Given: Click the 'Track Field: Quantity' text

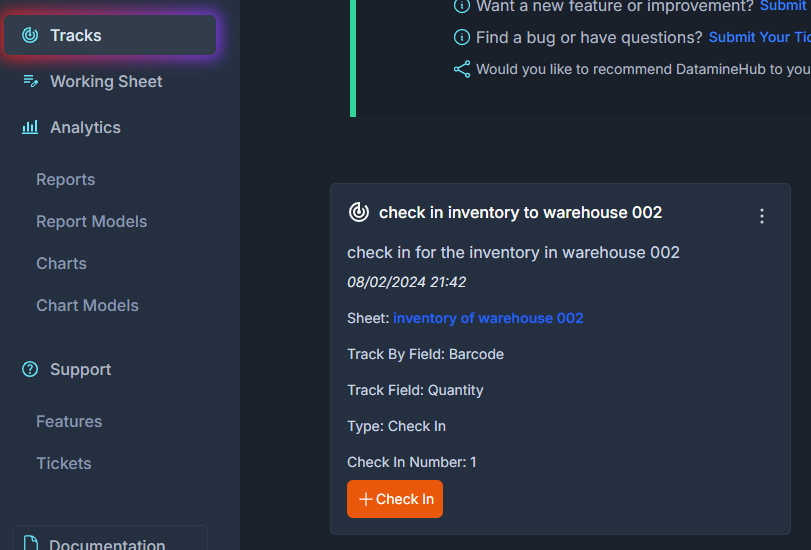Looking at the screenshot, I should (x=415, y=390).
